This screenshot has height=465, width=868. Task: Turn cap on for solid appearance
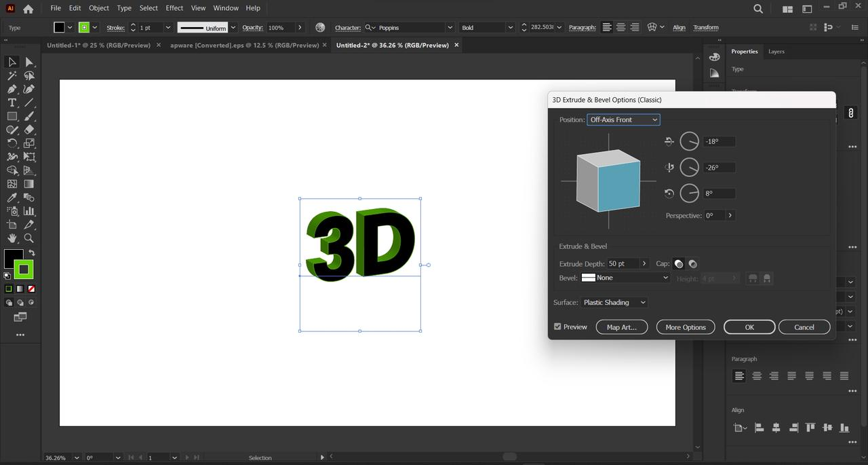click(x=679, y=264)
